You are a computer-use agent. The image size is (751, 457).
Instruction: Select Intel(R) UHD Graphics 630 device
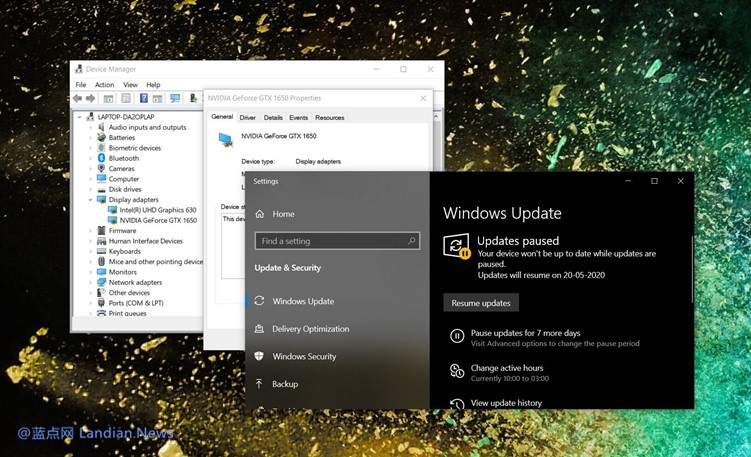(157, 210)
